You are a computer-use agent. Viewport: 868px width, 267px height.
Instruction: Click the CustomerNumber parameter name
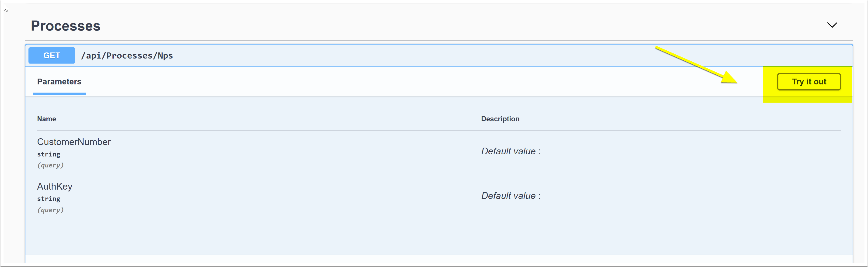[74, 142]
